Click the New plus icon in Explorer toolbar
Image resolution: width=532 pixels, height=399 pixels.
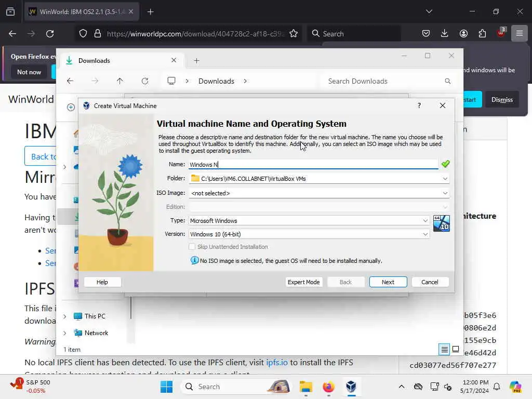(x=71, y=107)
